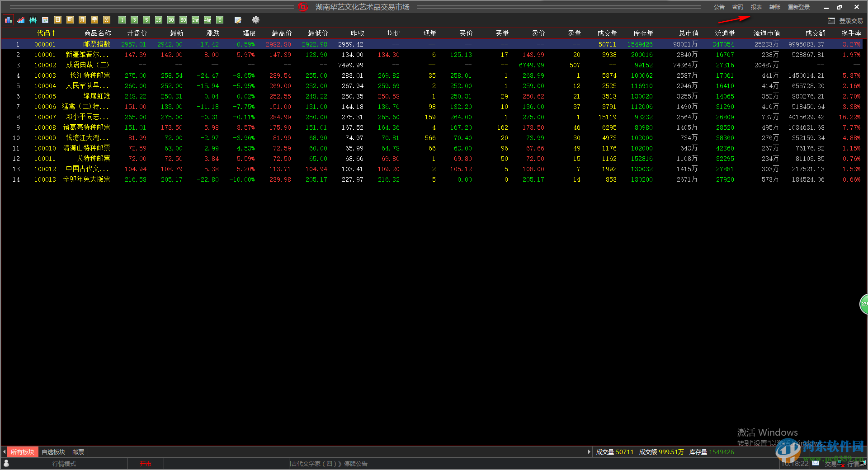Click the login trade window icon

831,21
